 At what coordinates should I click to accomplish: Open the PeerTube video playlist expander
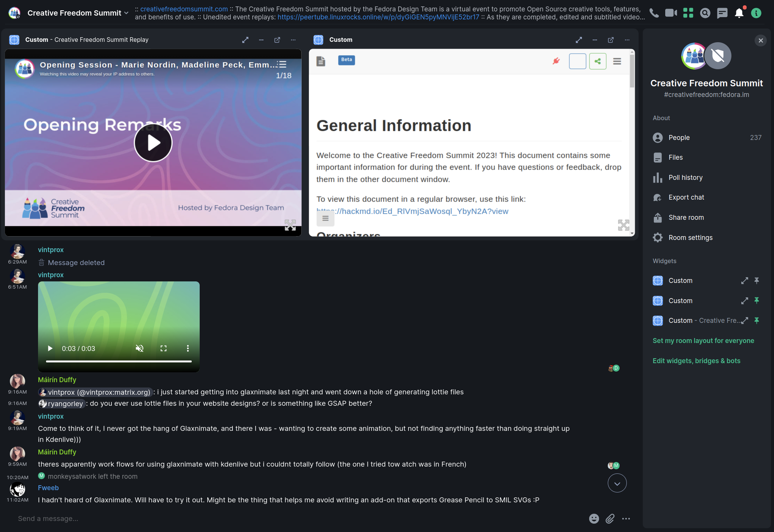(x=282, y=64)
